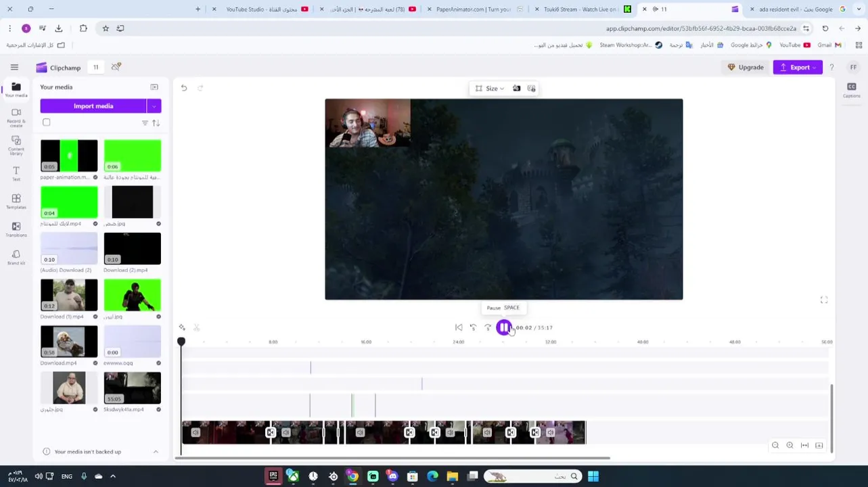Skip to start of video
The image size is (868, 487).
(459, 327)
